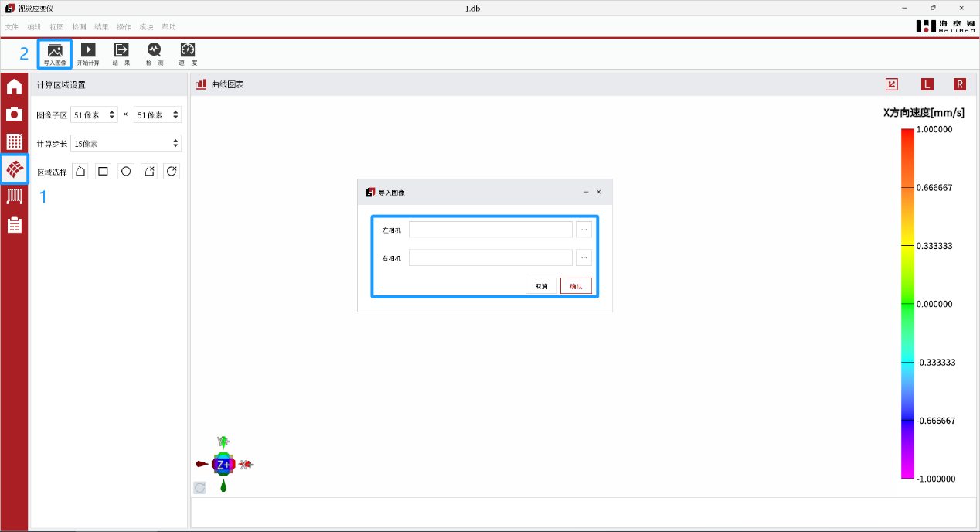Click the 导入图像 (import image) toolbar icon

coord(55,53)
